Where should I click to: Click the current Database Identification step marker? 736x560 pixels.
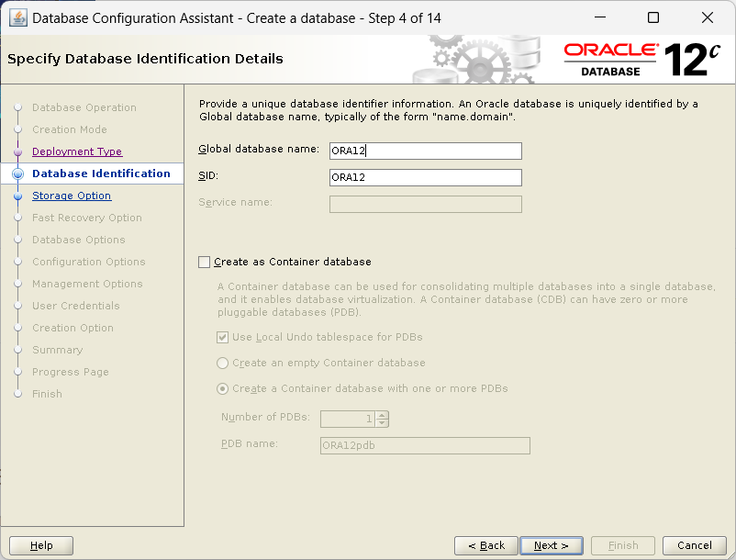[x=17, y=174]
